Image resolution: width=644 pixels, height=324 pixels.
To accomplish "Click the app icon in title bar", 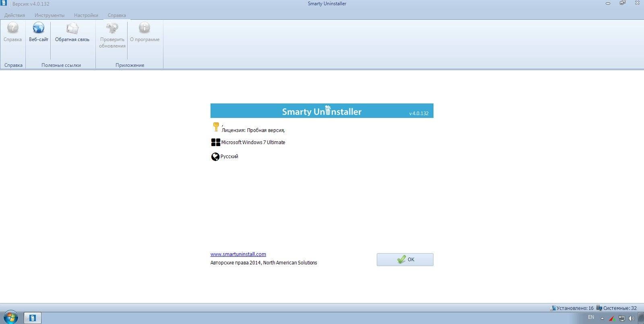I will pyautogui.click(x=4, y=3).
